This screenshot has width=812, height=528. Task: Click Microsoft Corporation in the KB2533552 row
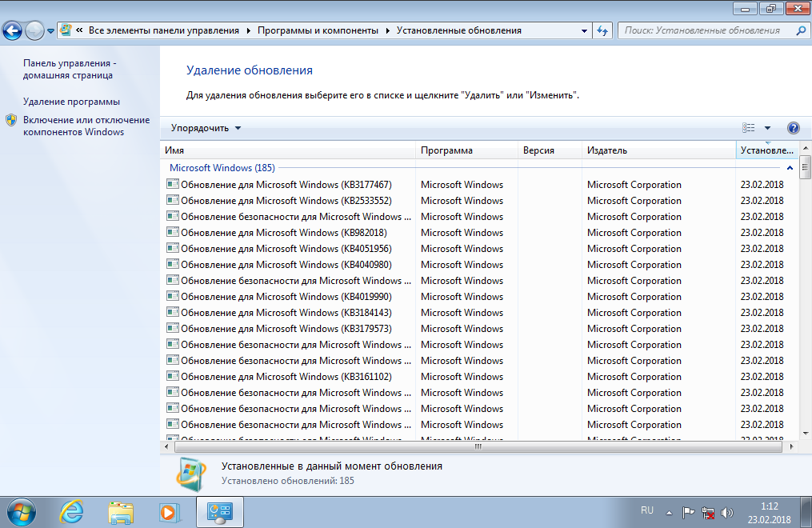(634, 200)
